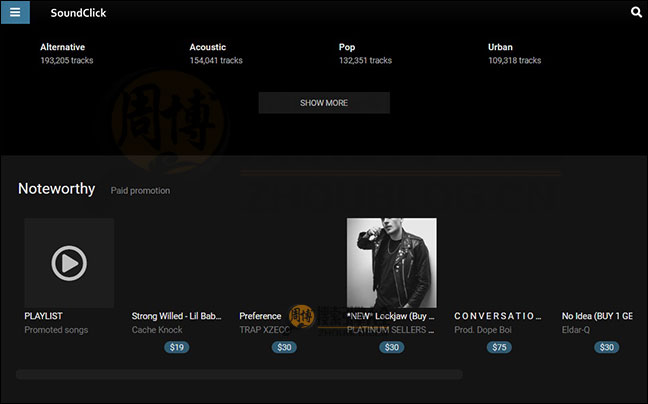The height and width of the screenshot is (404, 648).
Task: Click the 154,041 tracks count
Action: pos(216,60)
